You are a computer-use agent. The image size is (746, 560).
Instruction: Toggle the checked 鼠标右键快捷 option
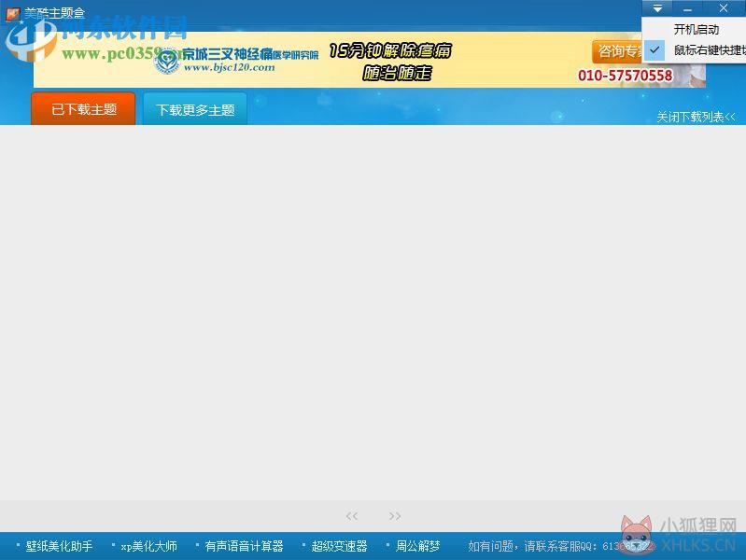tap(695, 50)
